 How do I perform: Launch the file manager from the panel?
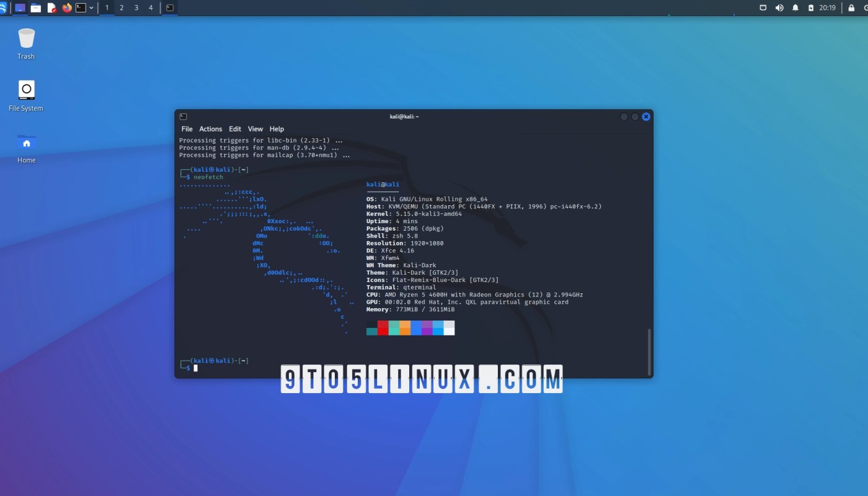36,8
